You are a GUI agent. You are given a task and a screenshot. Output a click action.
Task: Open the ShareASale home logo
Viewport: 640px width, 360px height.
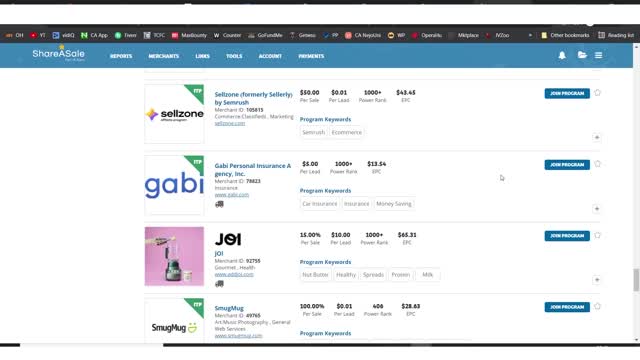point(58,53)
